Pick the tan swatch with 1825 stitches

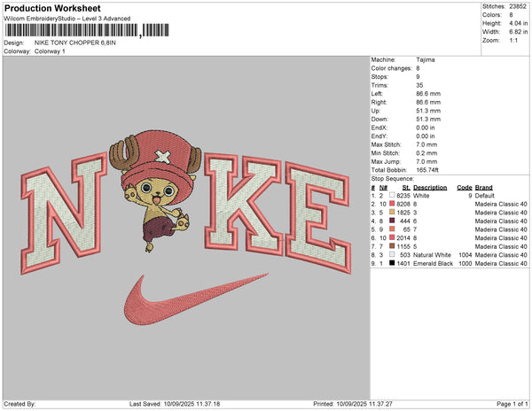click(x=392, y=212)
